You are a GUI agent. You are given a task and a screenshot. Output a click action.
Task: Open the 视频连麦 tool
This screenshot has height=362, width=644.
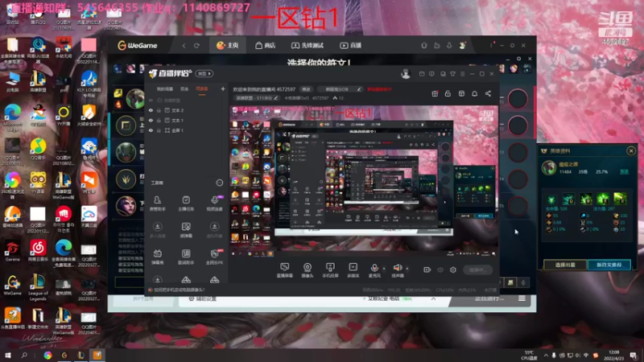(214, 204)
